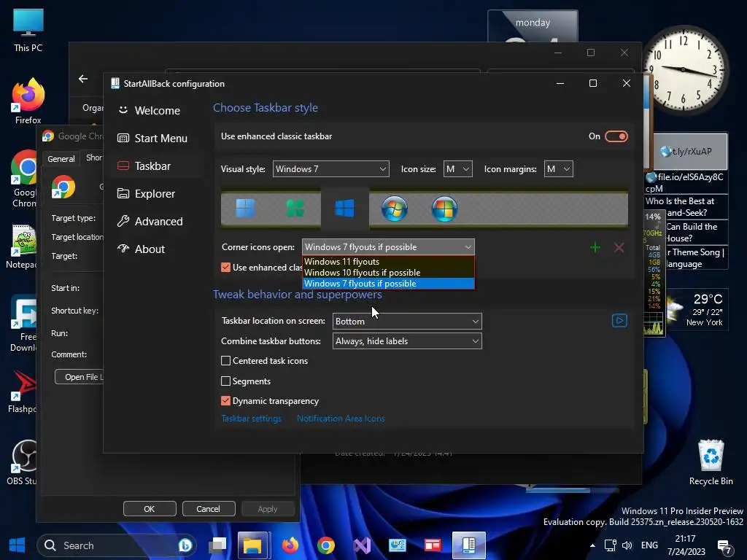Open the red news app on taskbar
The image size is (747, 560).
coord(433,545)
